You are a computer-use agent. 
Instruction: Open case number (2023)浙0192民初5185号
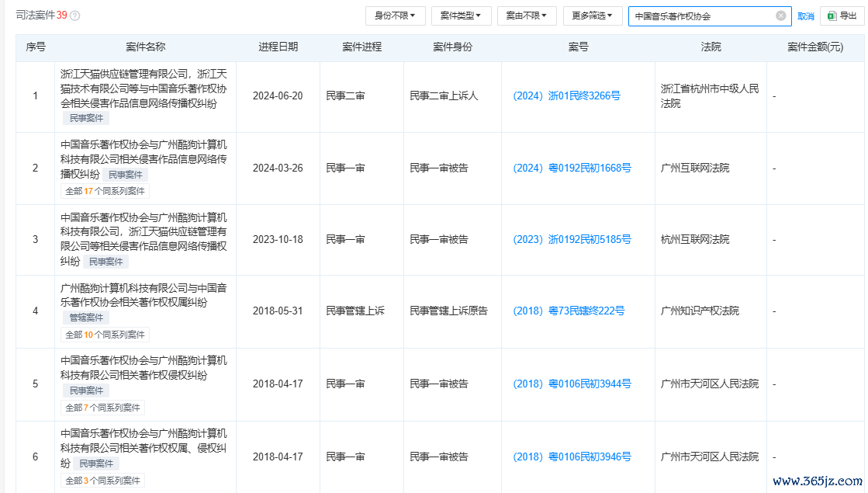tap(572, 239)
